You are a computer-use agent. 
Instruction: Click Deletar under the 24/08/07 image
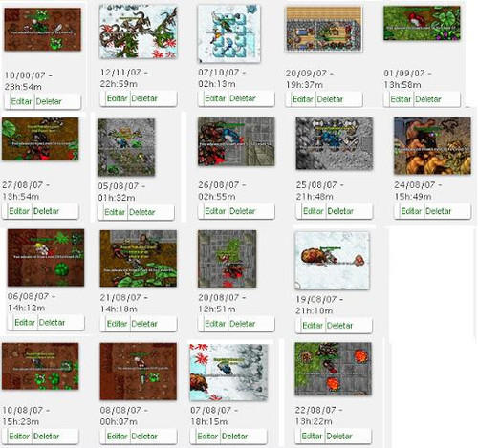[x=439, y=211]
